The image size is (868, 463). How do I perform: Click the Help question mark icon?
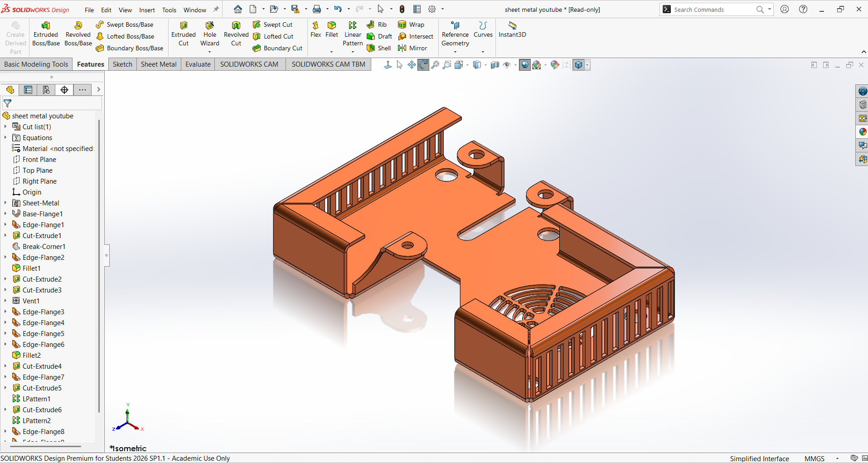[x=803, y=9]
